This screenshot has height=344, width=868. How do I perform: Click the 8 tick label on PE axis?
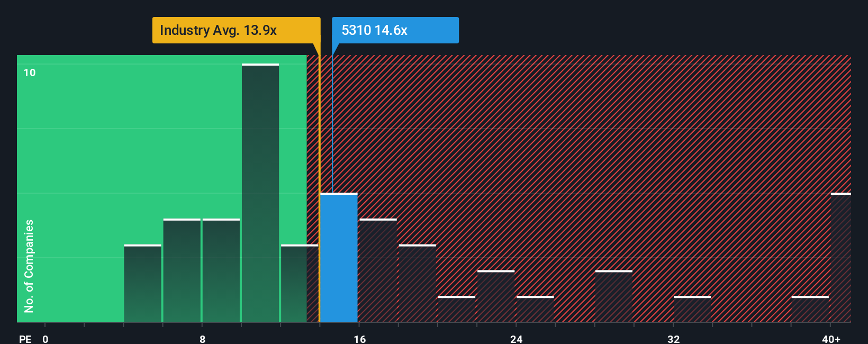[x=203, y=339]
